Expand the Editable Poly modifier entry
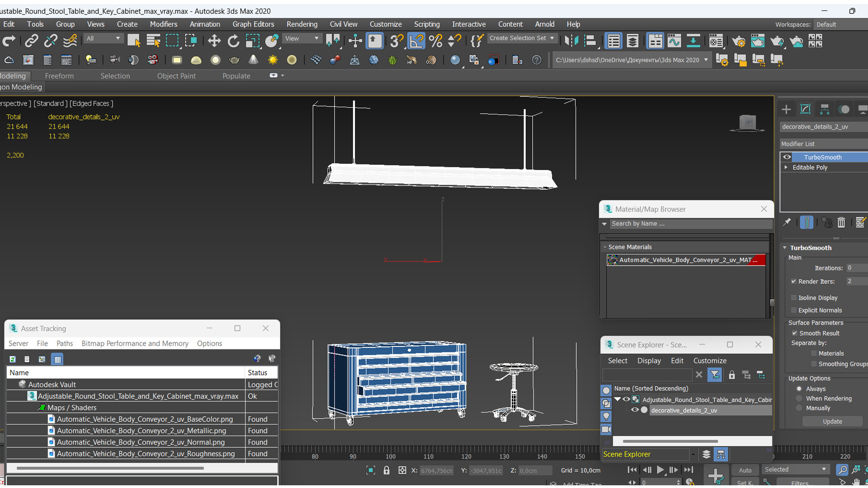The height and width of the screenshot is (488, 868). pos(786,168)
